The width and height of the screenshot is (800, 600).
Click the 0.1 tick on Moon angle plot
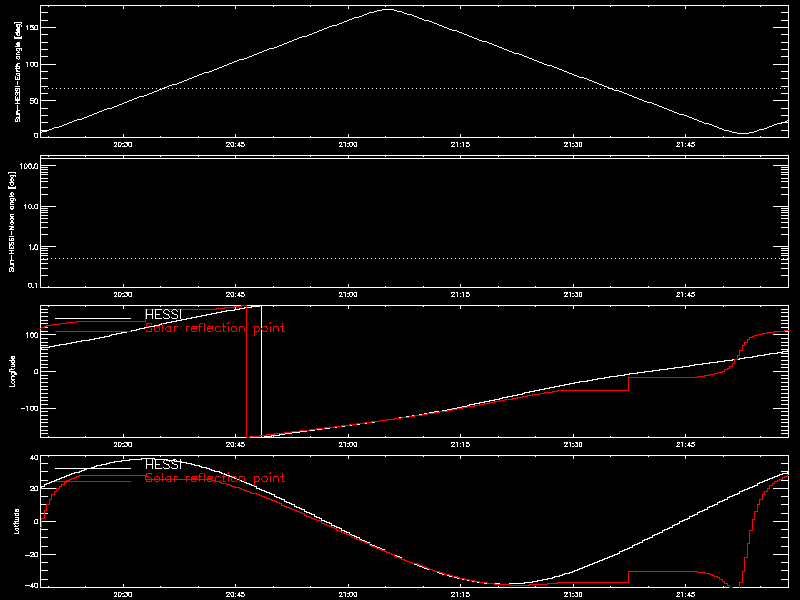point(33,285)
